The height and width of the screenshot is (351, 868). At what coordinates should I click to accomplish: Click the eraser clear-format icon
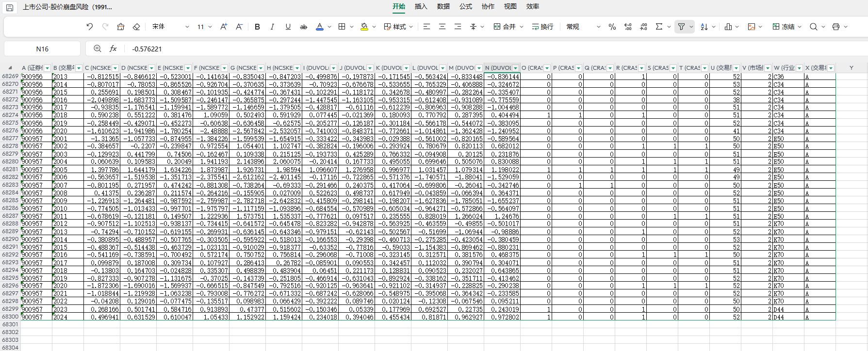click(x=136, y=27)
